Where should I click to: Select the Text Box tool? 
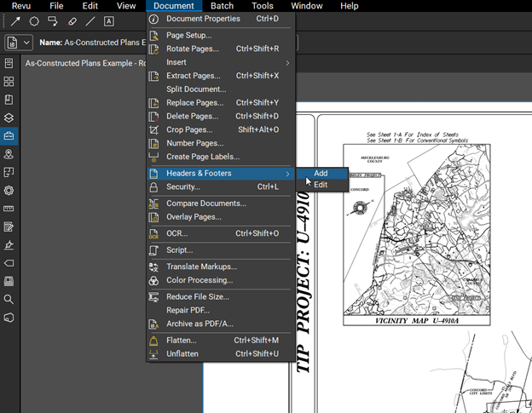pyautogui.click(x=108, y=21)
